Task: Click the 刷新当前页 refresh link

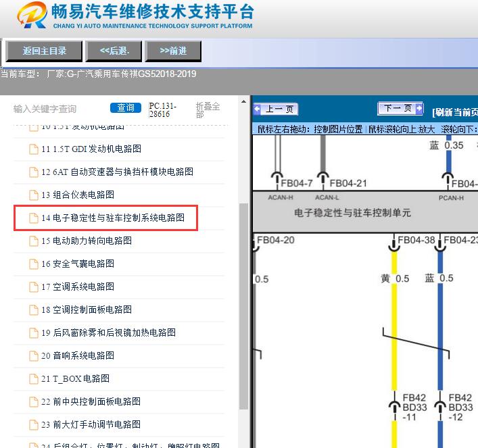Action: point(455,112)
